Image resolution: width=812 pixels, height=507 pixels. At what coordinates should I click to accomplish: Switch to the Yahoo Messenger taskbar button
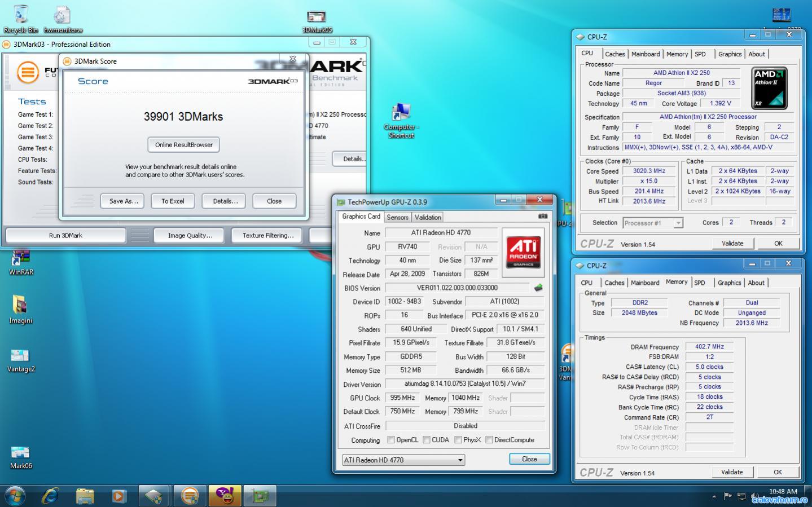225,496
